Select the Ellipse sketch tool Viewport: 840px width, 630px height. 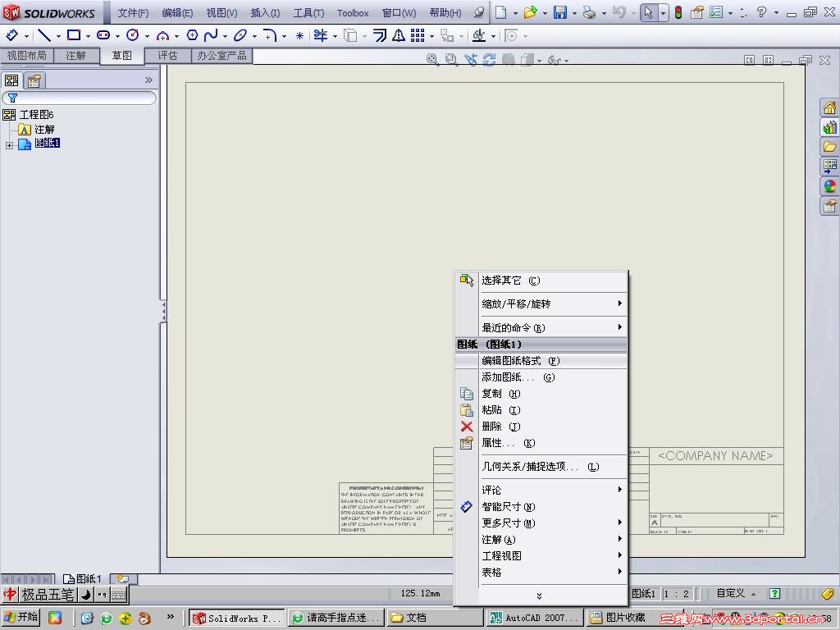click(240, 35)
